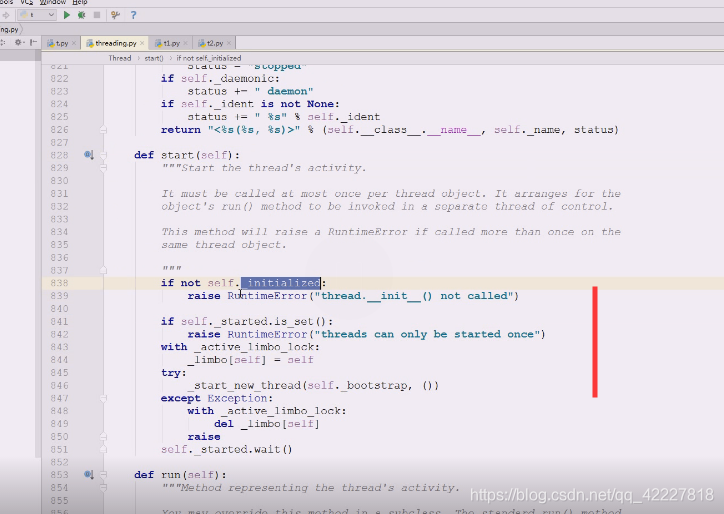
Task: Click overridden-method gutter icon beside def start
Action: (x=89, y=155)
